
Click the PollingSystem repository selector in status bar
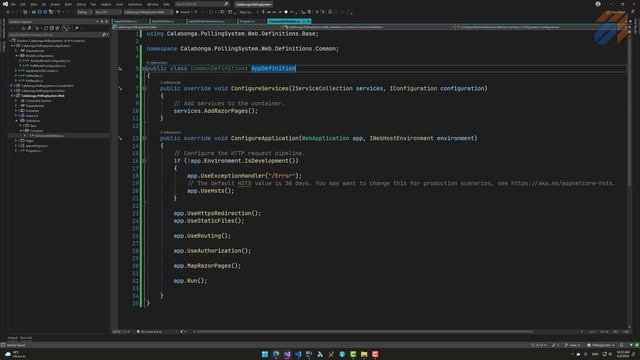601,345
